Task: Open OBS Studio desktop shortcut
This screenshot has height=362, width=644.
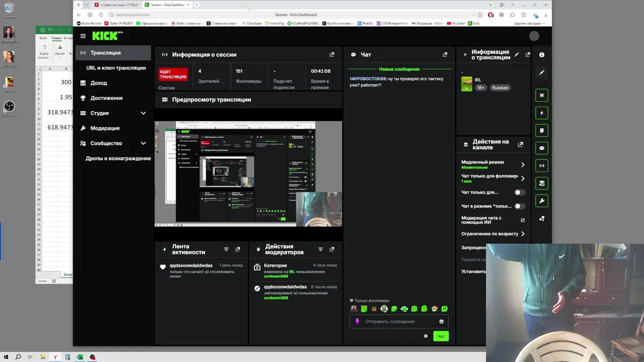Action: coord(9,109)
